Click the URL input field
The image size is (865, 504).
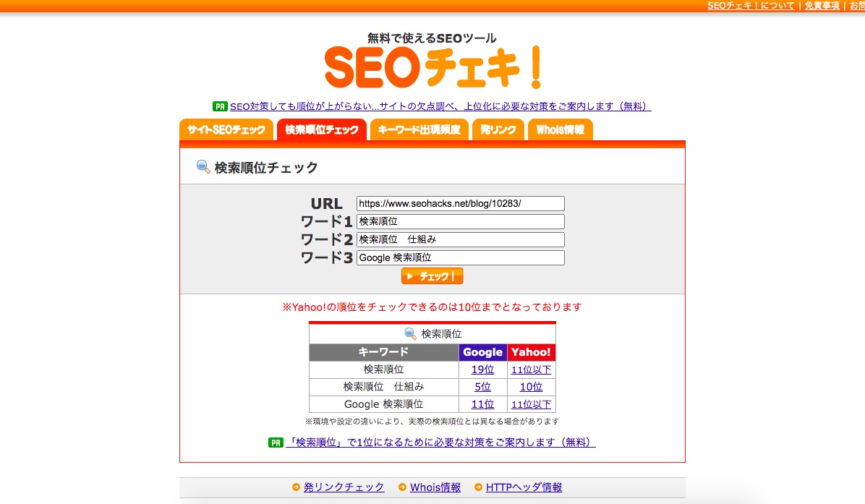click(x=461, y=203)
